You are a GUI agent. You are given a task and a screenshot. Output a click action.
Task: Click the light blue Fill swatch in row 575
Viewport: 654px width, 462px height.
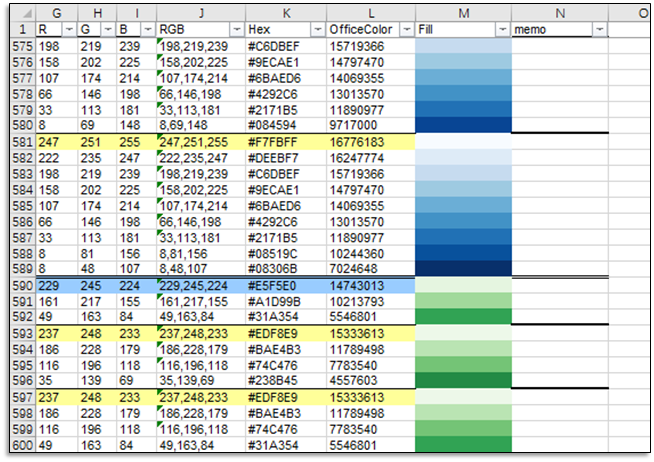click(x=463, y=46)
